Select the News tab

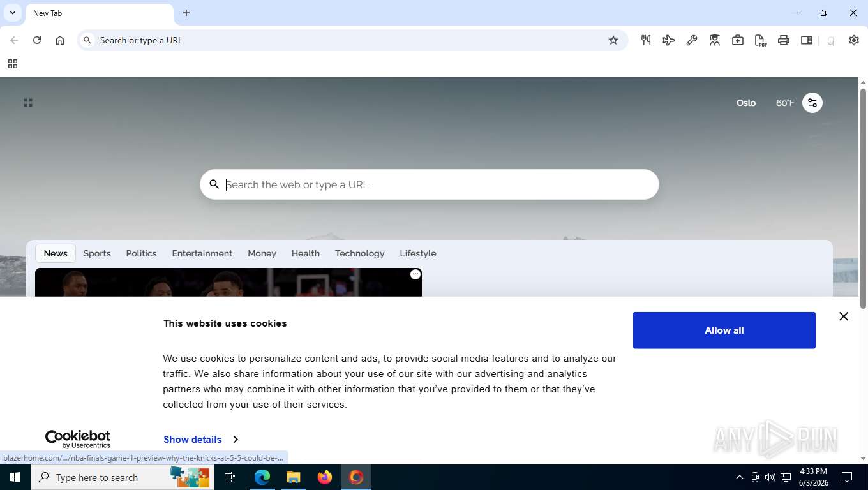pos(56,253)
